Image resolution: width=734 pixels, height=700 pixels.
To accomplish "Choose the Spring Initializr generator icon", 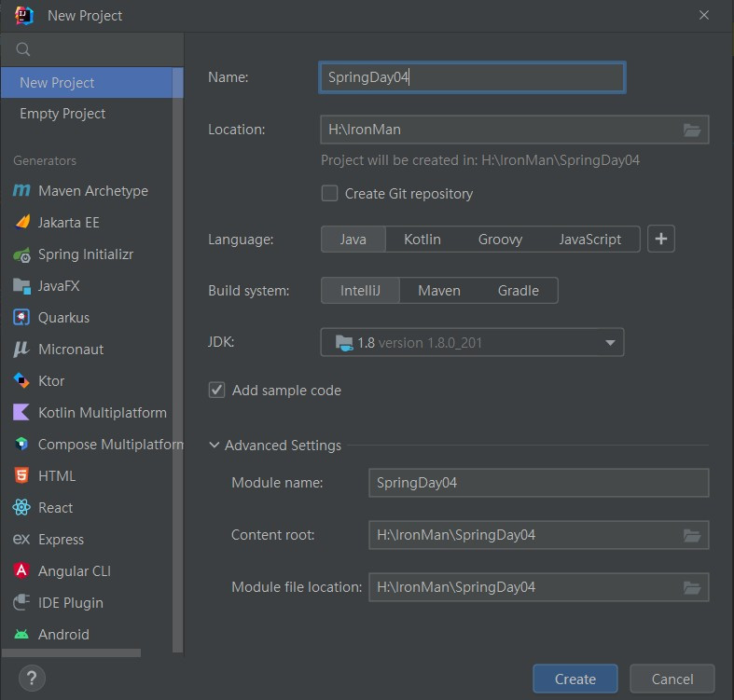I will coord(21,254).
